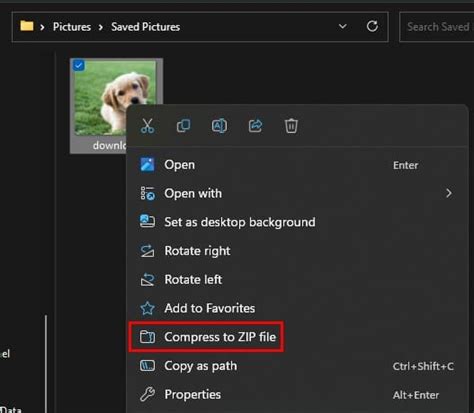
Task: Click the navigation pane scrollbar
Action: pyautogui.click(x=46, y=363)
